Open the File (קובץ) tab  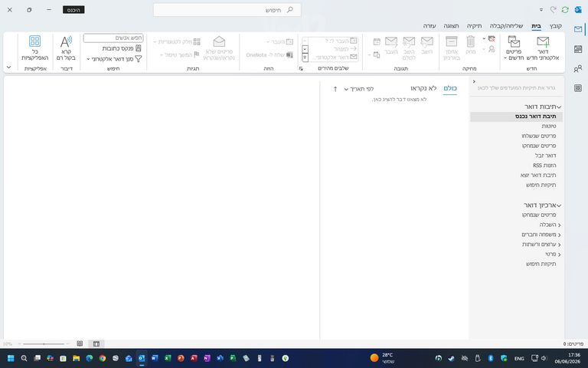[555, 26]
